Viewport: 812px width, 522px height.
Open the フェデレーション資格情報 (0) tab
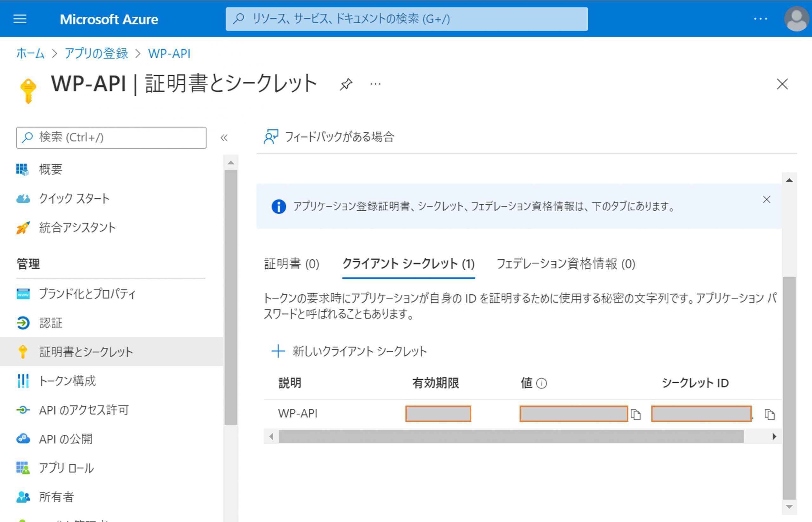(566, 264)
